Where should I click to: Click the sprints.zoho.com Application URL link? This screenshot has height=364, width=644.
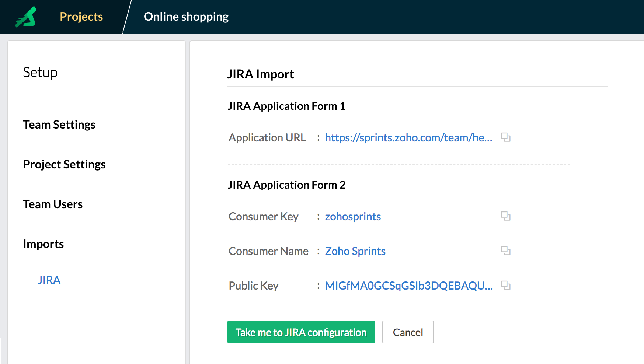tap(408, 137)
